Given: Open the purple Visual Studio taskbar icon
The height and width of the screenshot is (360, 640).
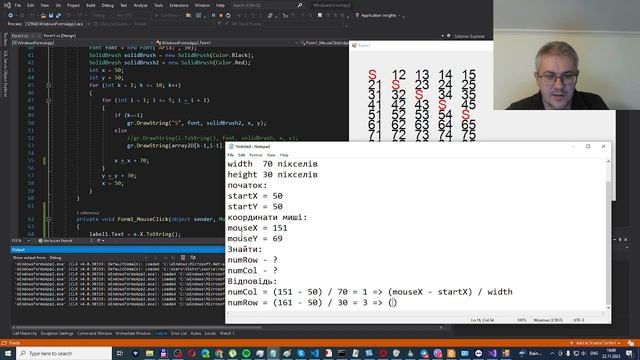Looking at the screenshot, I should [x=492, y=353].
